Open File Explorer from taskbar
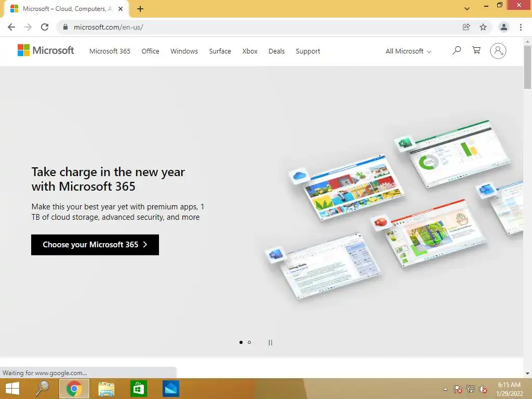This screenshot has height=399, width=532. pos(106,389)
